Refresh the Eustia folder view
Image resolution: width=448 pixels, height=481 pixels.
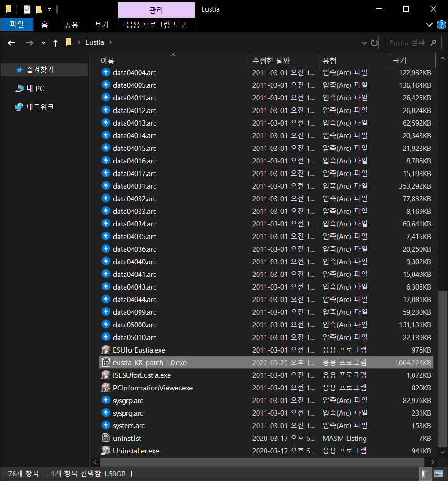374,42
